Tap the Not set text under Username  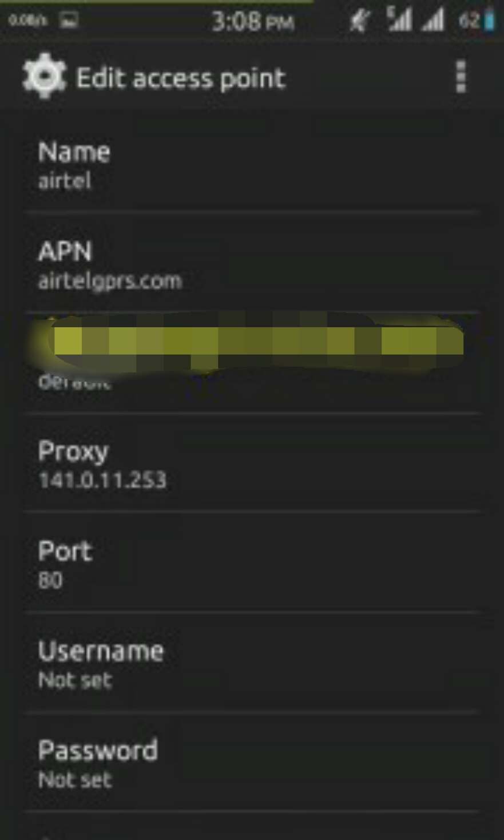coord(75,680)
